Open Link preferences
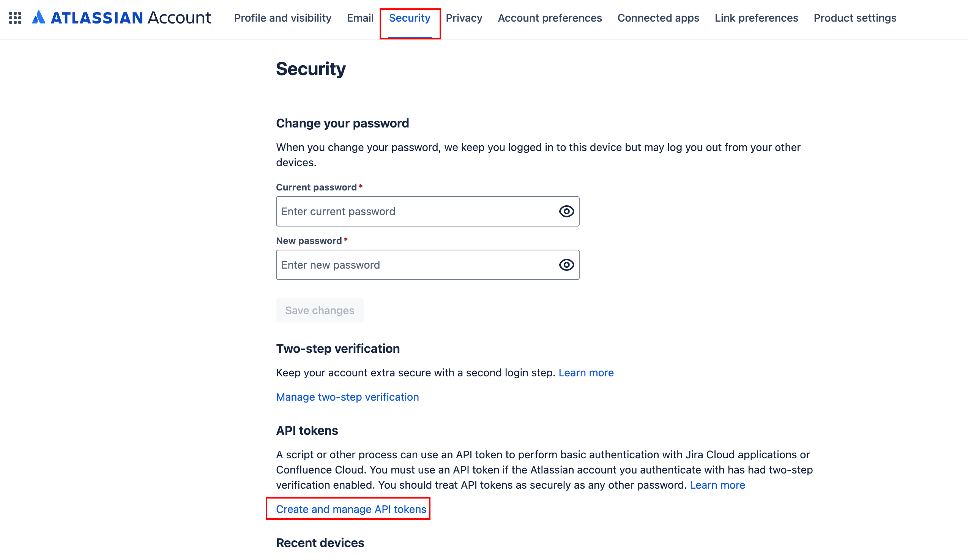Viewport: 968px width, 560px height. coord(756,18)
